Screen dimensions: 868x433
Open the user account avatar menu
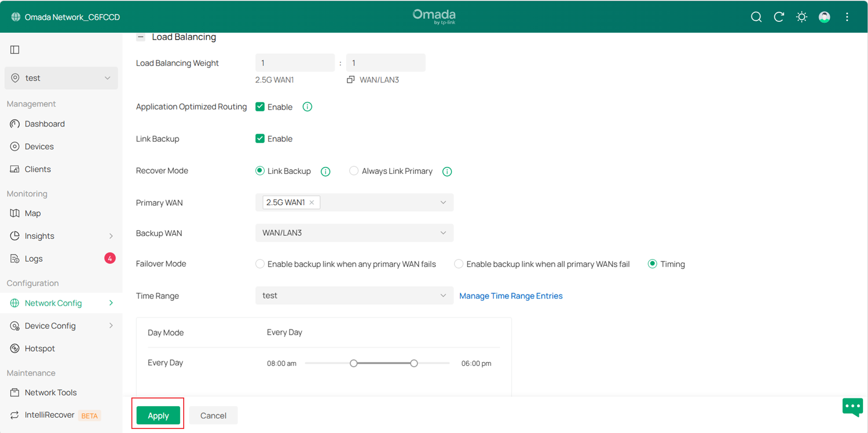click(x=824, y=17)
